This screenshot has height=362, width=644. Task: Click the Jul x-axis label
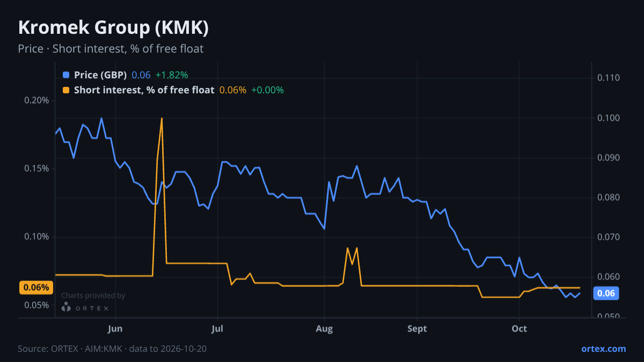pyautogui.click(x=217, y=329)
